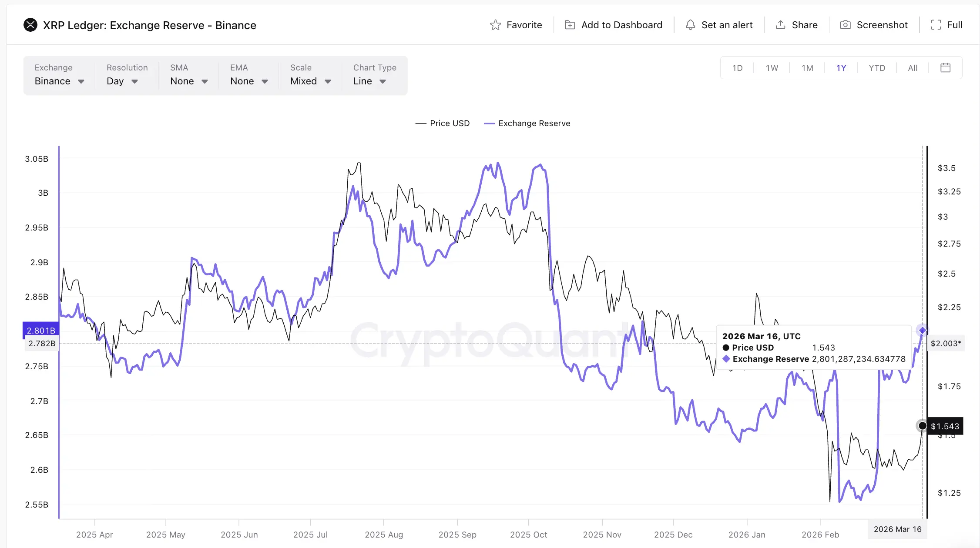Image resolution: width=980 pixels, height=548 pixels.
Task: Click the purple Exchange Reserve line swatch
Action: (489, 124)
